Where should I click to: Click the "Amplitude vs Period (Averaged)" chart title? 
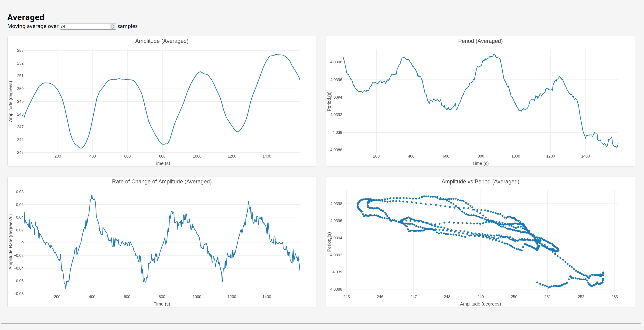(480, 182)
